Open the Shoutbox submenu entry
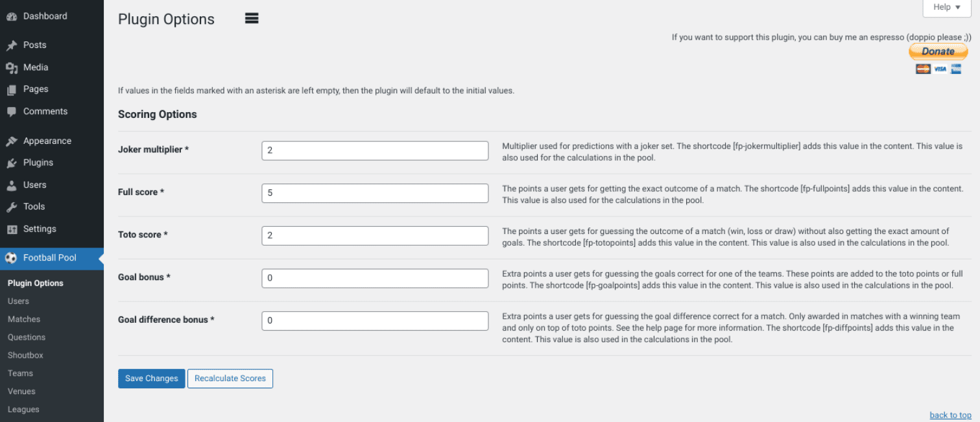This screenshot has width=980, height=422. tap(25, 355)
